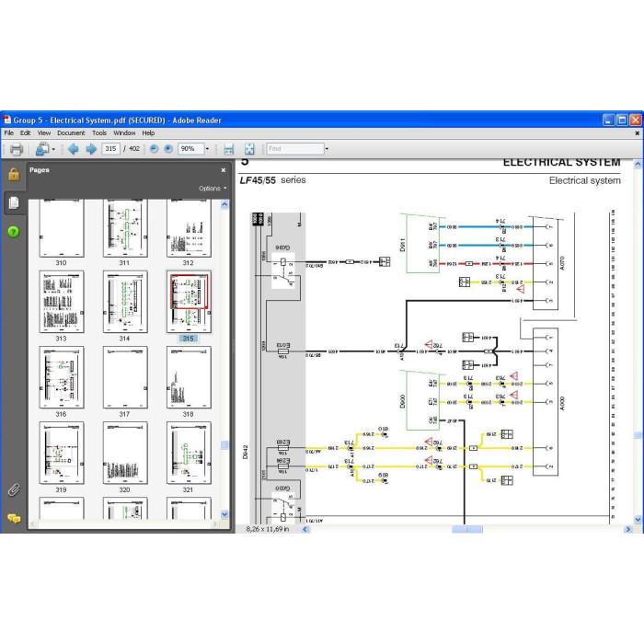The image size is (644, 644).
Task: Expand the Options dropdown in Pages panel
Action: click(213, 188)
